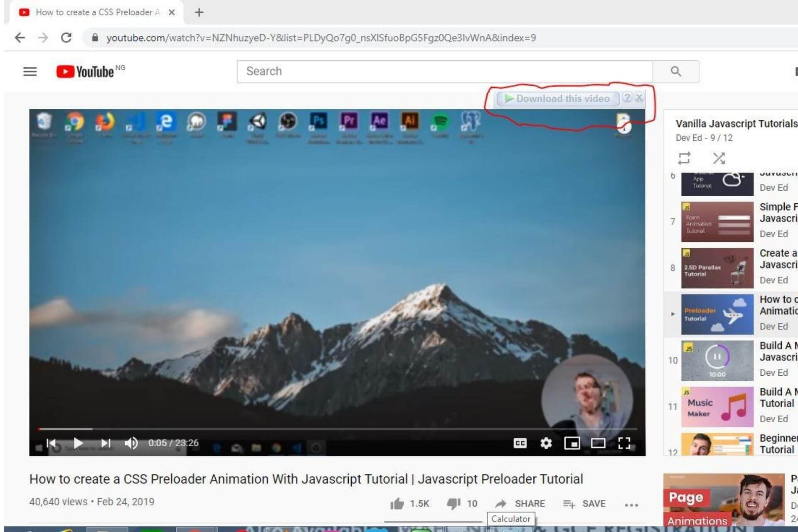The height and width of the screenshot is (532, 798).
Task: Play the video
Action: click(78, 443)
